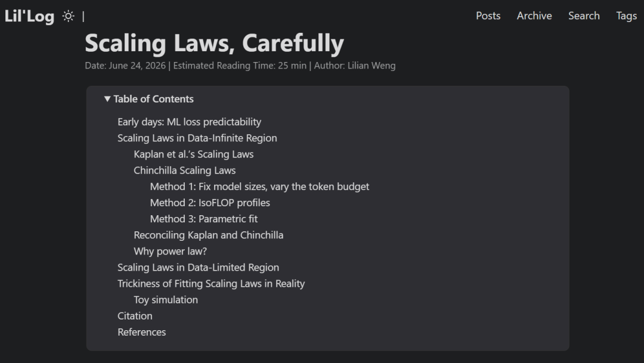This screenshot has width=644, height=363.
Task: Go to the Citation section
Action: coord(135,316)
